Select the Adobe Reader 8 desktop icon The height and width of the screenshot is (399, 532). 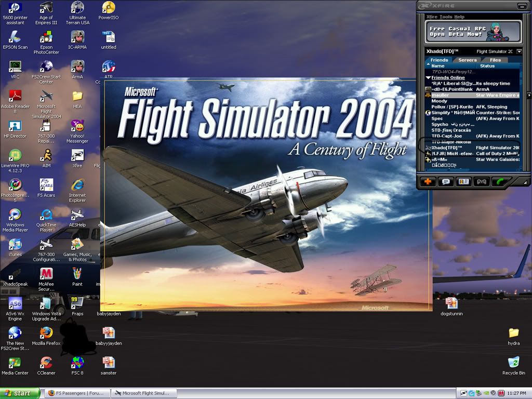(15, 102)
